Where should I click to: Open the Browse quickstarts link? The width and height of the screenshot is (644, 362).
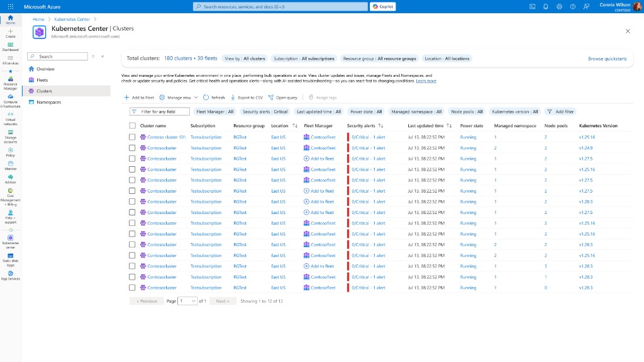coord(608,59)
